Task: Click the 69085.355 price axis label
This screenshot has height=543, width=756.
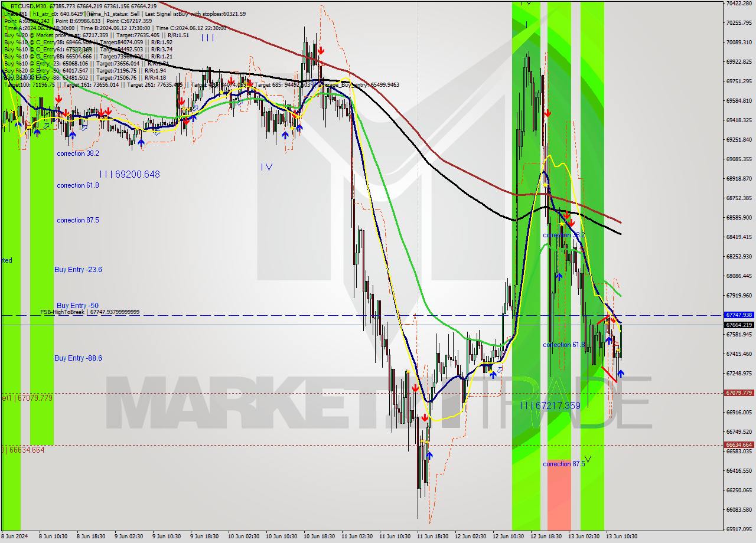Action: (x=739, y=159)
